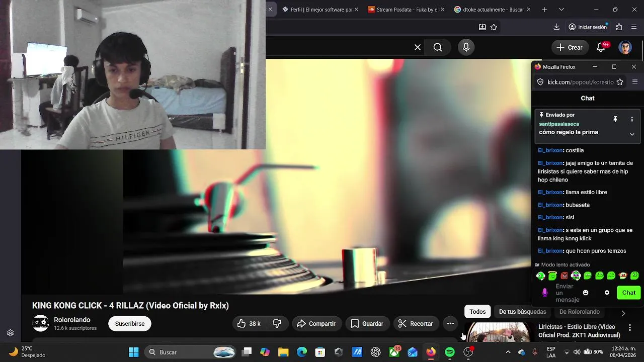The image size is (644, 362).
Task: Click the Kick chat pin icon
Action: (x=615, y=119)
